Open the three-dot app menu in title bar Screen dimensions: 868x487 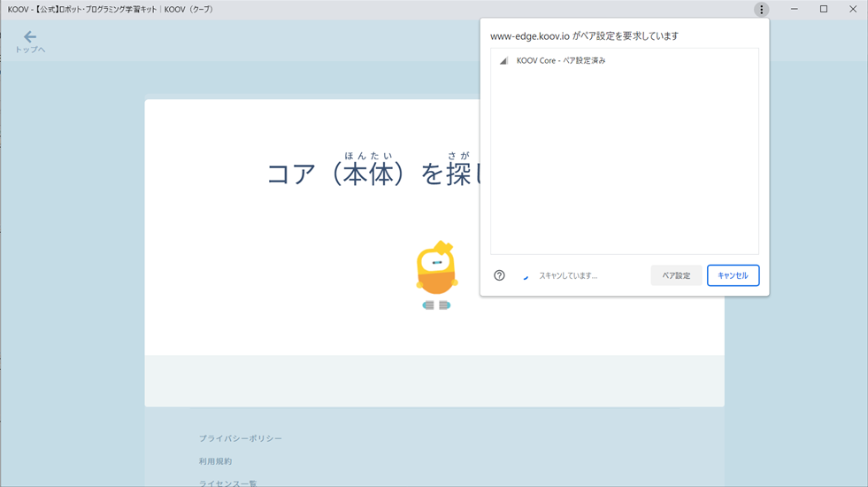pos(761,10)
